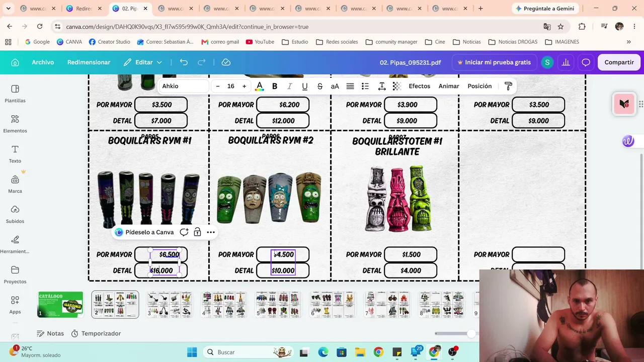This screenshot has width=644, height=362.
Task: Decrease font size with minus button
Action: tap(217, 86)
